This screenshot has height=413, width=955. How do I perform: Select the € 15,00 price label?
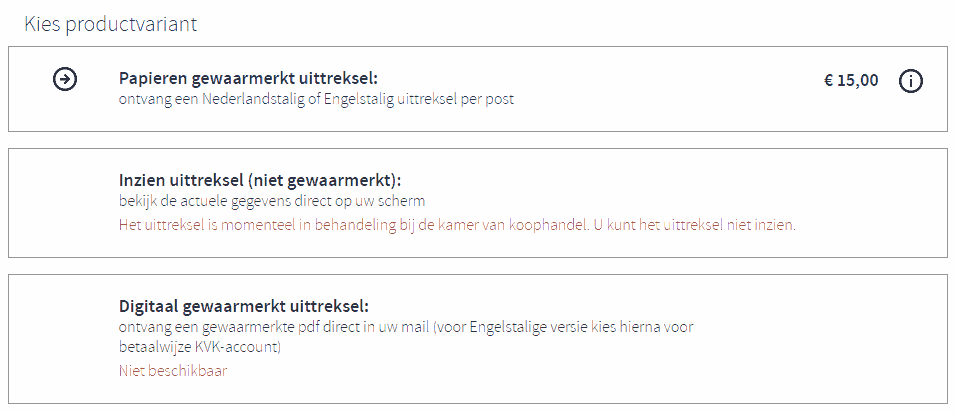pos(851,80)
